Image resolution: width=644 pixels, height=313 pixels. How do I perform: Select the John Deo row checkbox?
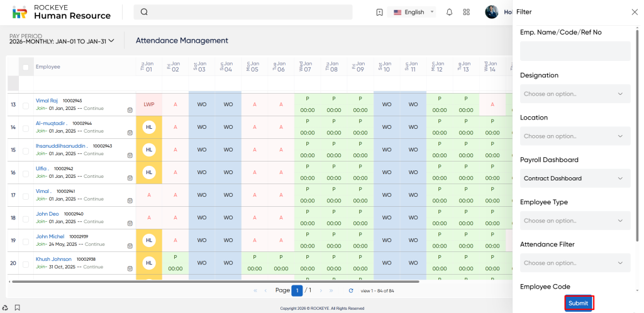coord(26,217)
